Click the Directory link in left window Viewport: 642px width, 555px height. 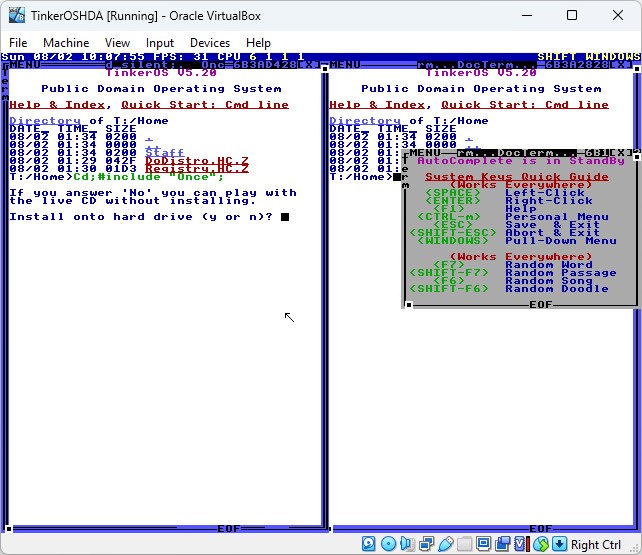pos(45,121)
